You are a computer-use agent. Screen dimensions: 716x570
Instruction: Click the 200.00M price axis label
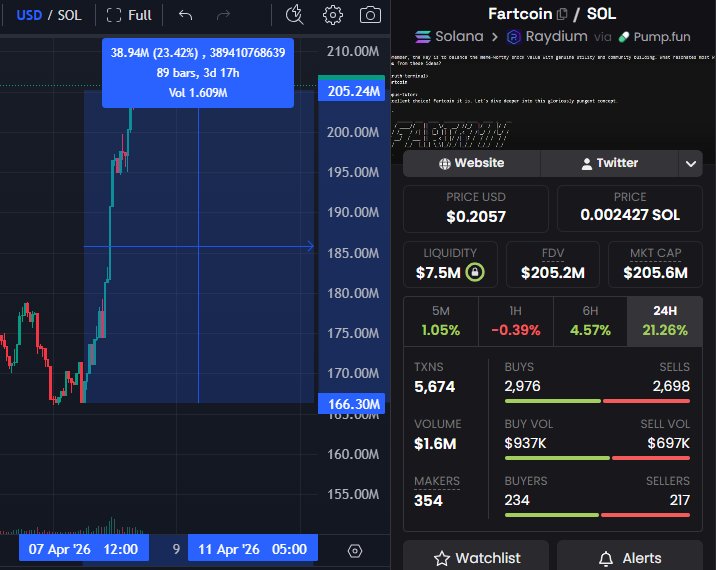tap(353, 132)
